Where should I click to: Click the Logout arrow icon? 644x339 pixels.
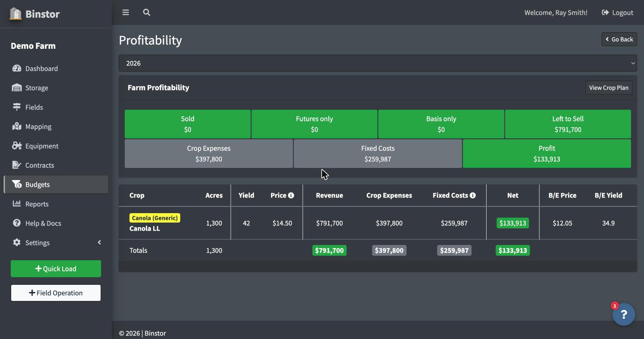point(606,13)
